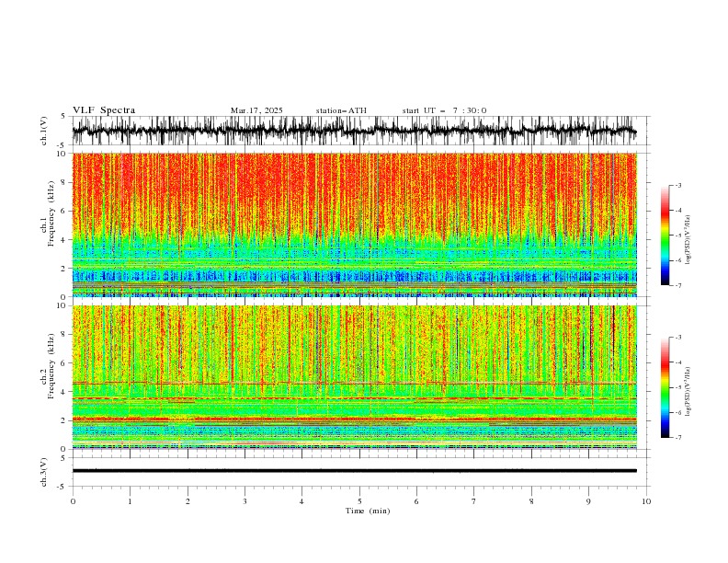Click the 'ch.1(V)' waveform axis label
The height and width of the screenshot is (563, 728).
pos(44,131)
